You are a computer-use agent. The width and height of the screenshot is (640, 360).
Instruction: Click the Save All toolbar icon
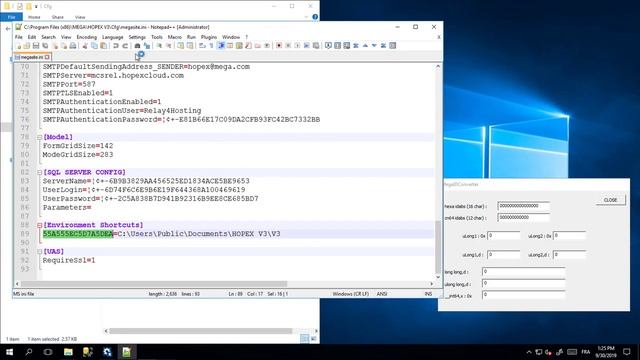(x=45, y=46)
